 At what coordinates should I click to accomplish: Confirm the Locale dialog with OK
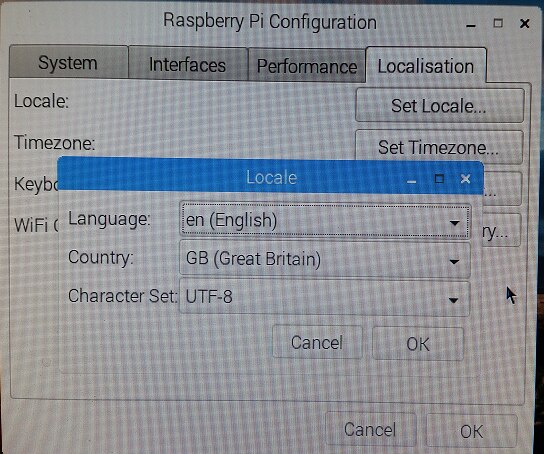(x=418, y=344)
